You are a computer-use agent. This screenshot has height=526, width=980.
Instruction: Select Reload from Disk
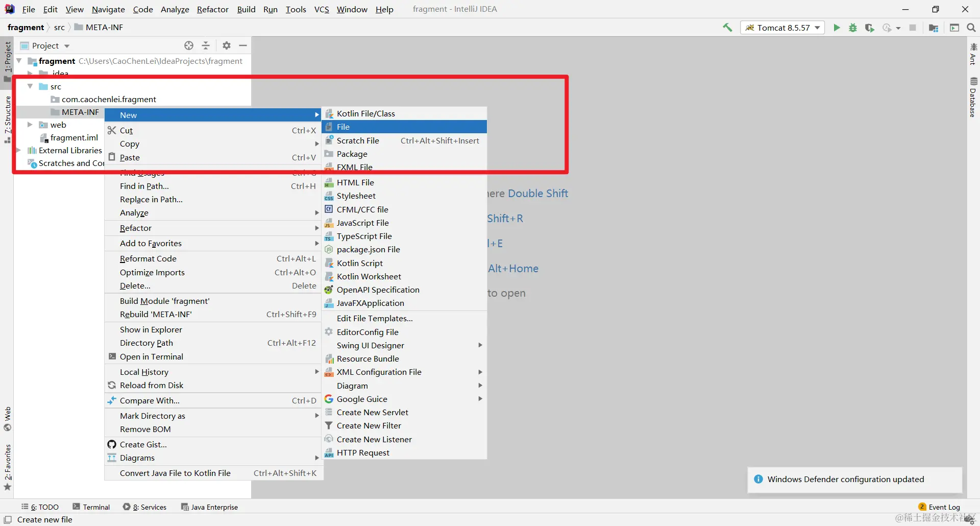(213, 385)
